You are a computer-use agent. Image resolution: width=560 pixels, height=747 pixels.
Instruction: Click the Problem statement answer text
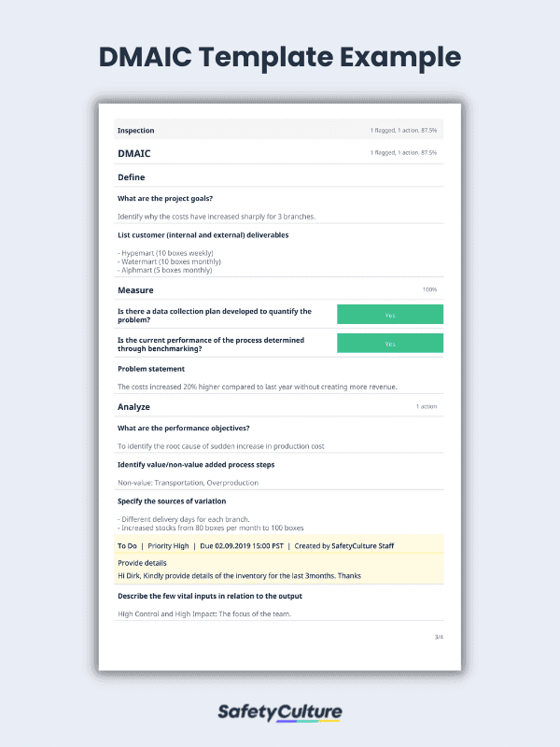tap(258, 387)
